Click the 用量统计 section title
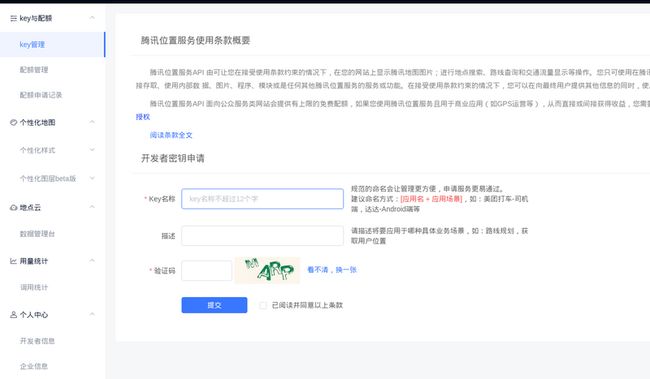The height and width of the screenshot is (379, 650). click(x=34, y=261)
